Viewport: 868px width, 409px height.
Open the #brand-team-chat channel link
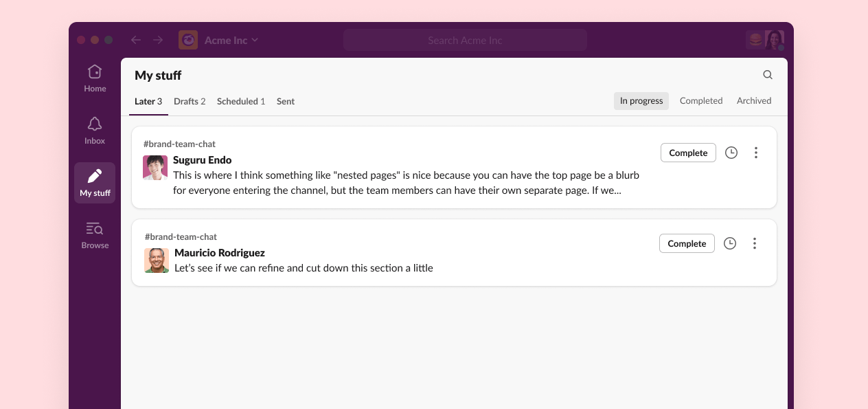coord(180,144)
